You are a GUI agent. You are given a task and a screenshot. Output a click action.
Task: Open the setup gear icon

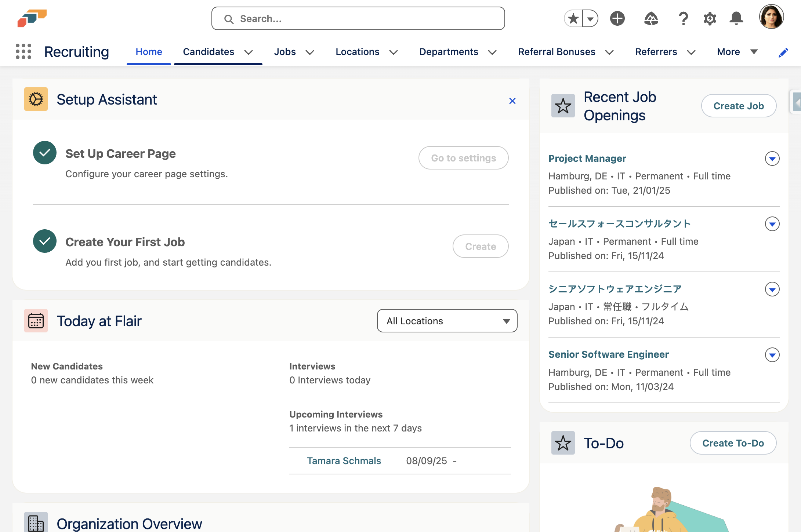pos(710,19)
